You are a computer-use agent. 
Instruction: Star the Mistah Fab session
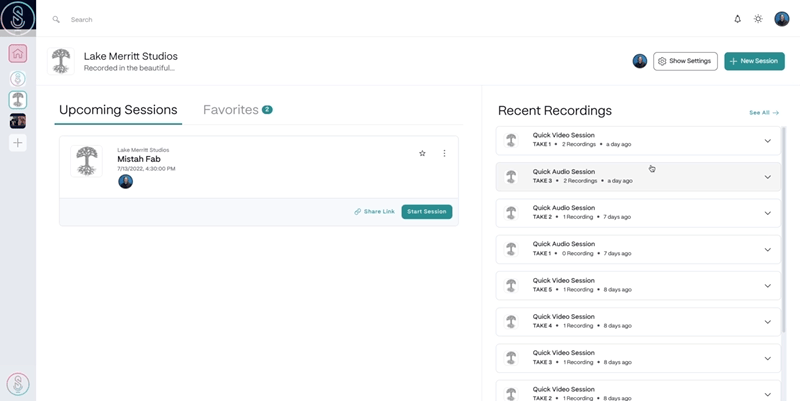[x=422, y=153]
